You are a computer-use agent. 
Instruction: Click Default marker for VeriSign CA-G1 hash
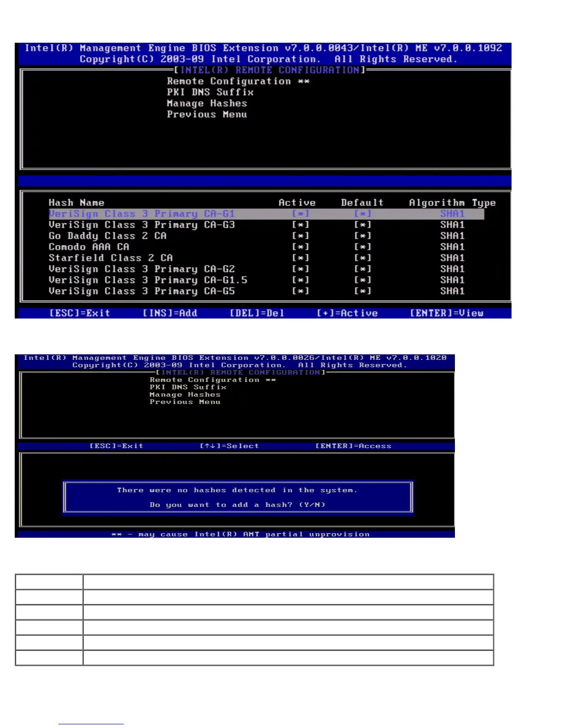click(x=363, y=214)
